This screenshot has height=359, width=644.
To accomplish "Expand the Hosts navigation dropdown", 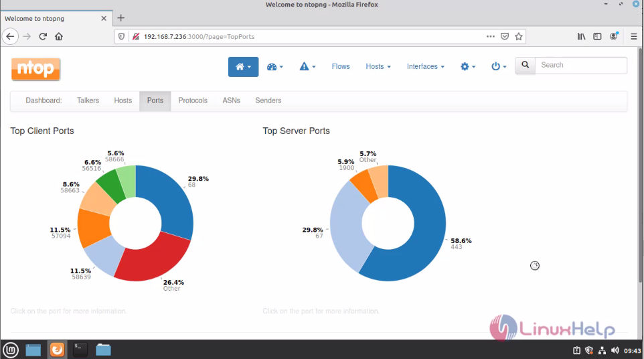I will pos(378,66).
